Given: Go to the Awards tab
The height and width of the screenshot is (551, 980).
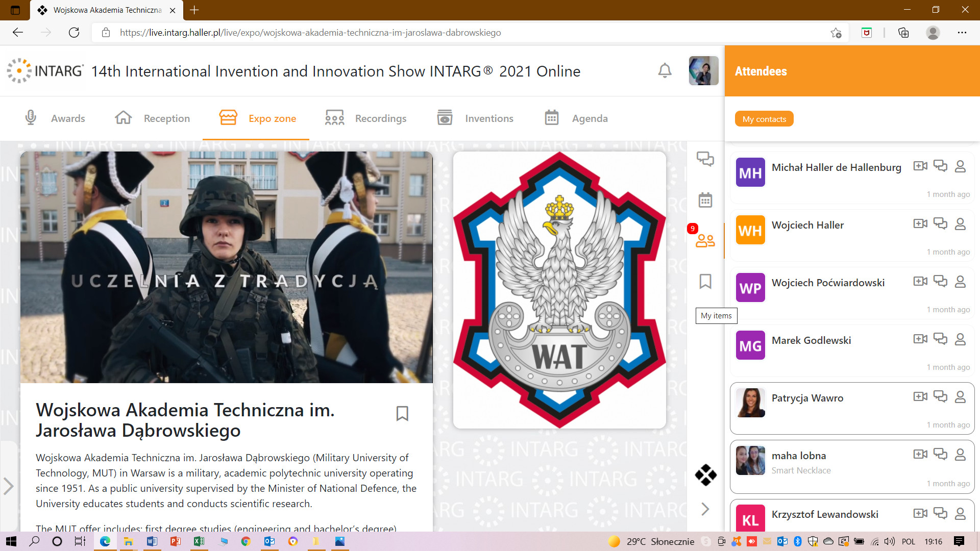Looking at the screenshot, I should tap(55, 118).
